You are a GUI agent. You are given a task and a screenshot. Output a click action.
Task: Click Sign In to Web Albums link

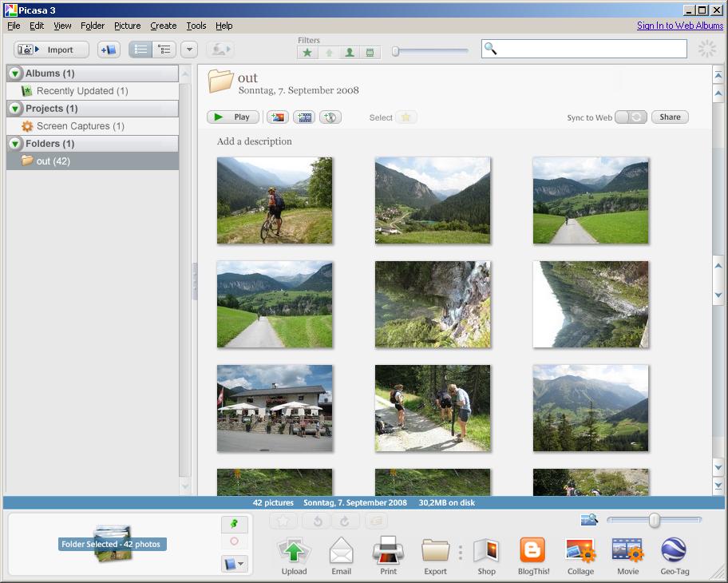click(x=679, y=26)
